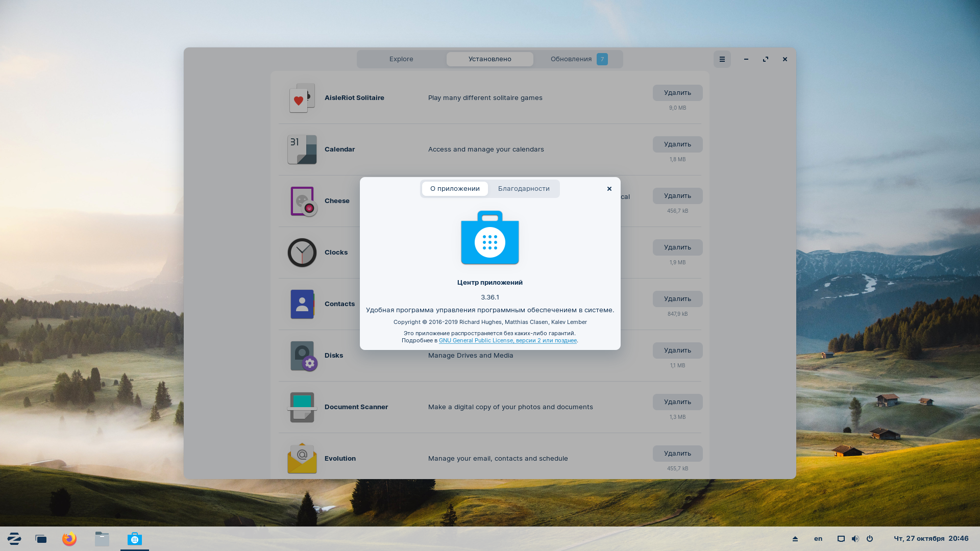Image resolution: width=980 pixels, height=551 pixels.
Task: Close the about dialog
Action: [x=609, y=189]
